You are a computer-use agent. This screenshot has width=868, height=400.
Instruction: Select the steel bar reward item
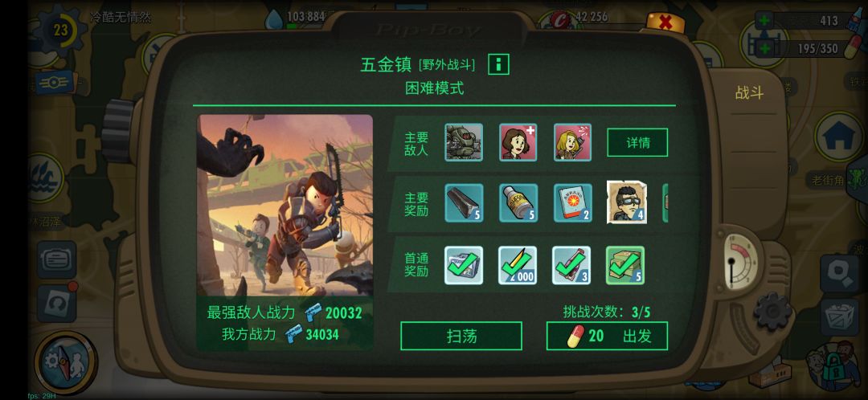click(x=464, y=203)
